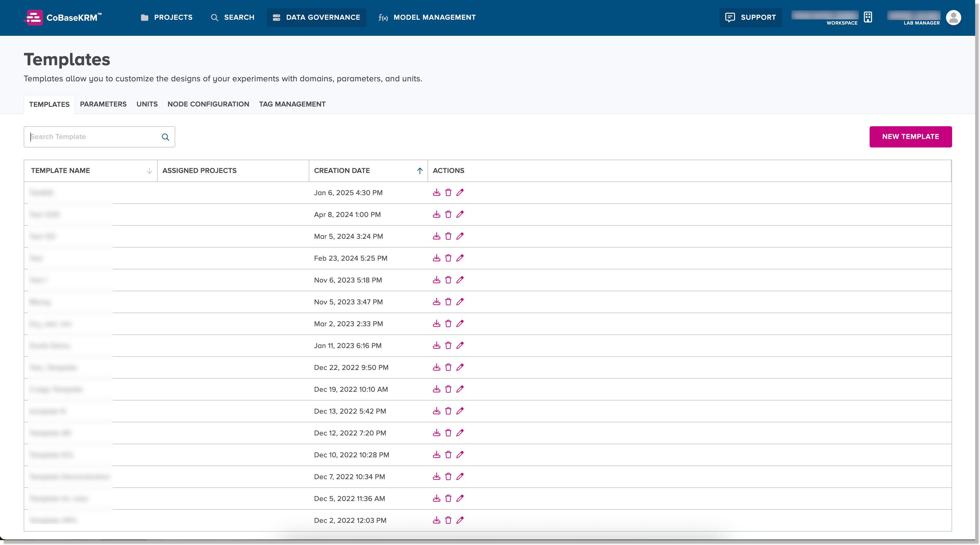This screenshot has width=980, height=545.
Task: Open Projects in top navigation
Action: pyautogui.click(x=167, y=18)
